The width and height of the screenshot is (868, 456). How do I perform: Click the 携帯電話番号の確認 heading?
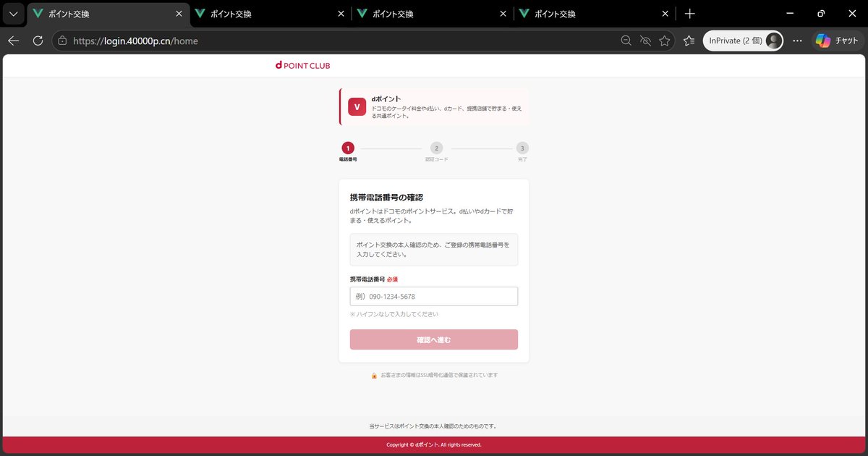(386, 197)
